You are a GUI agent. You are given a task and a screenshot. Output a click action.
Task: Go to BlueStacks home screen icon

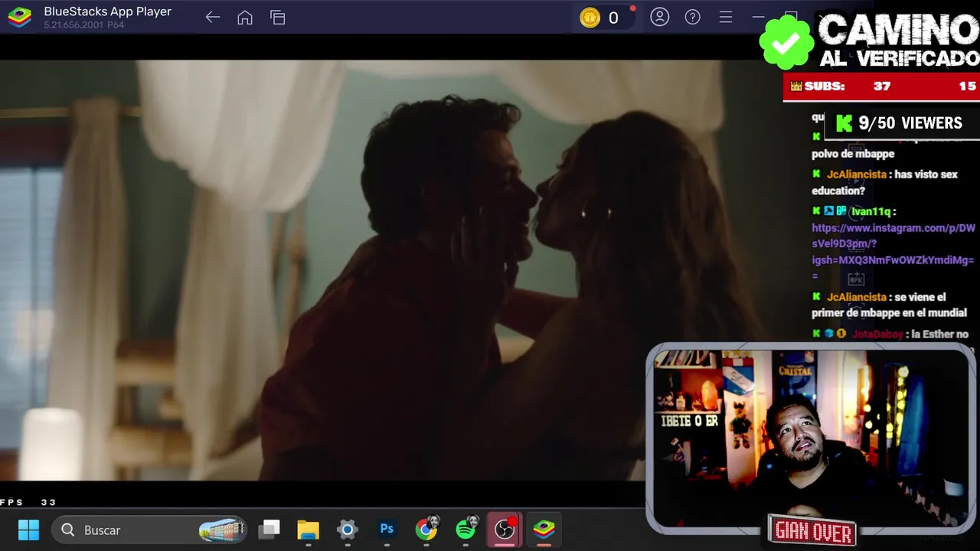click(x=245, y=18)
